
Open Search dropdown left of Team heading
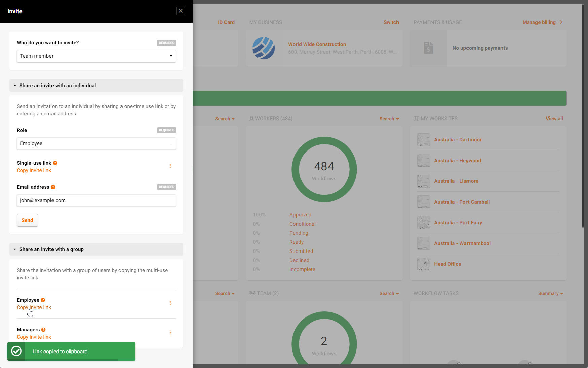(225, 293)
